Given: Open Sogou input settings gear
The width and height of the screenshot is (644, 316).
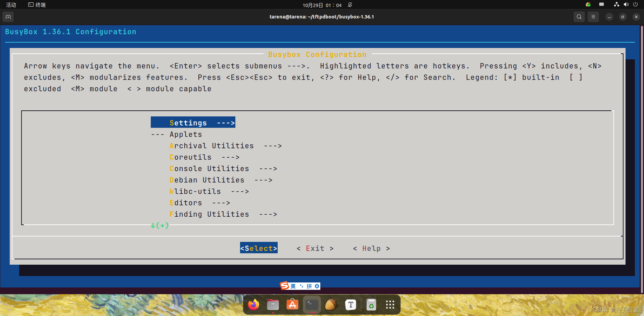Looking at the screenshot, I should pos(317,286).
